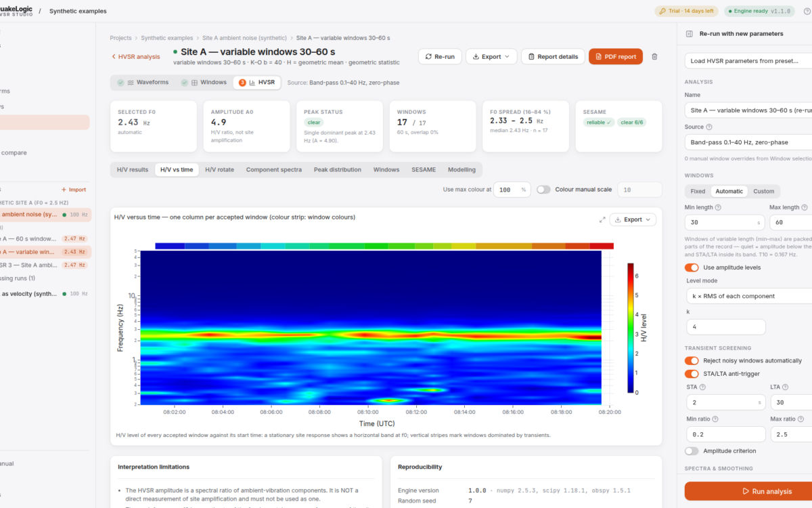Open Load HVSR parameters from preset dropdown

click(748, 61)
